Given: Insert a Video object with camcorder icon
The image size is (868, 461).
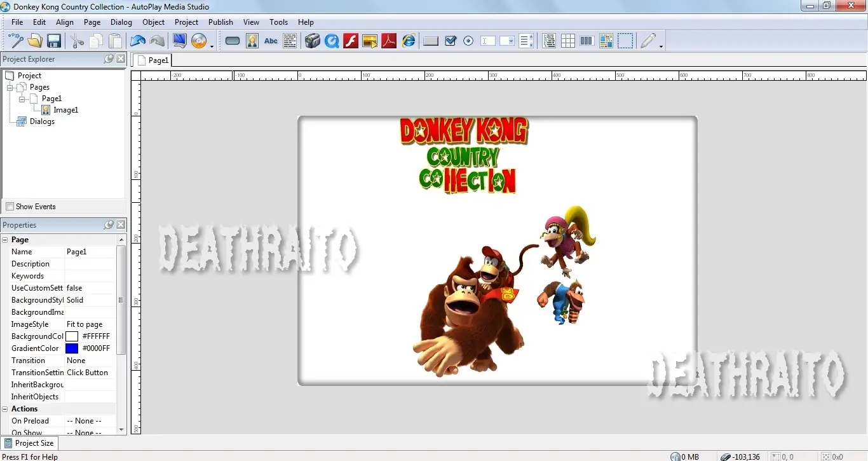Looking at the screenshot, I should (312, 41).
